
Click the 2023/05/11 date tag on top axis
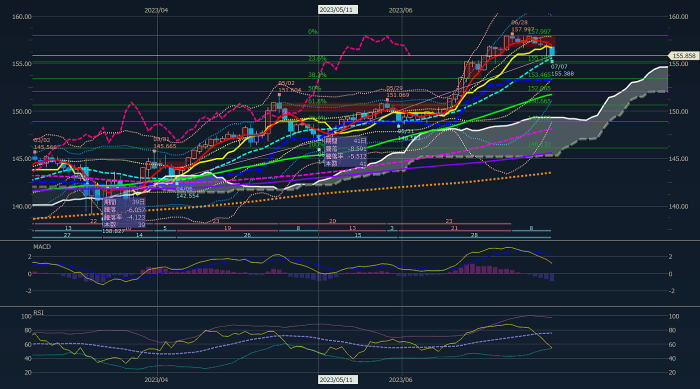pos(338,10)
